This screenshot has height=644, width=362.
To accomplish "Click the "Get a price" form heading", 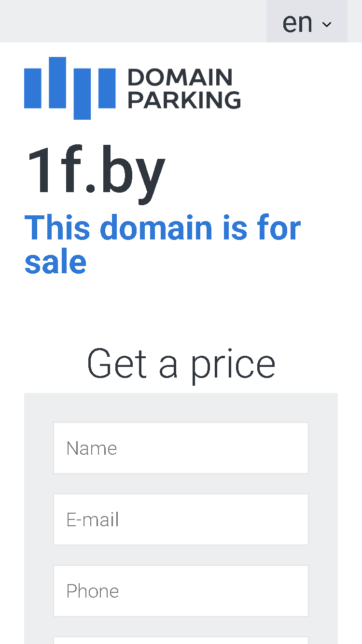I will pos(181,364).
